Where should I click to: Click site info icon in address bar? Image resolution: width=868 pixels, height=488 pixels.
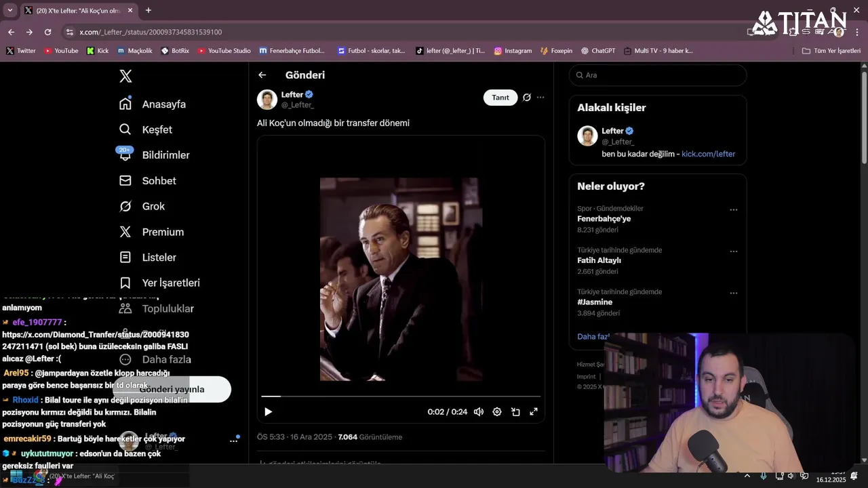pos(69,32)
